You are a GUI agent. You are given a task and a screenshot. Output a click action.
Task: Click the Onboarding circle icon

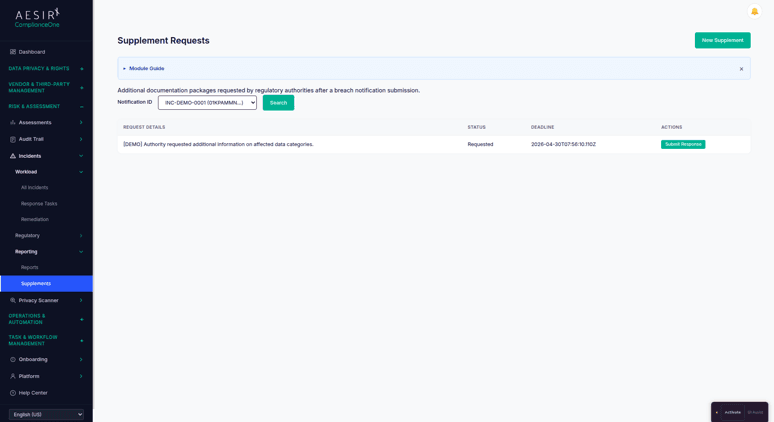pyautogui.click(x=13, y=359)
